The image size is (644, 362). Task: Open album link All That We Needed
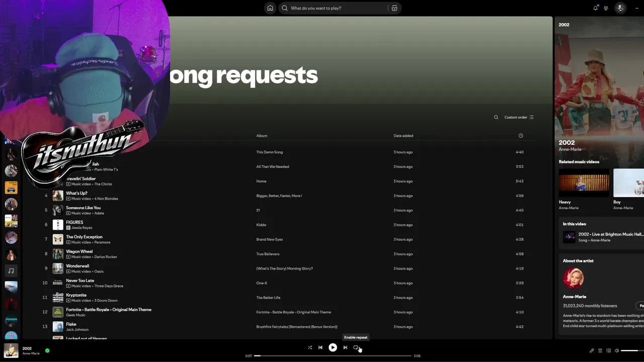click(273, 167)
